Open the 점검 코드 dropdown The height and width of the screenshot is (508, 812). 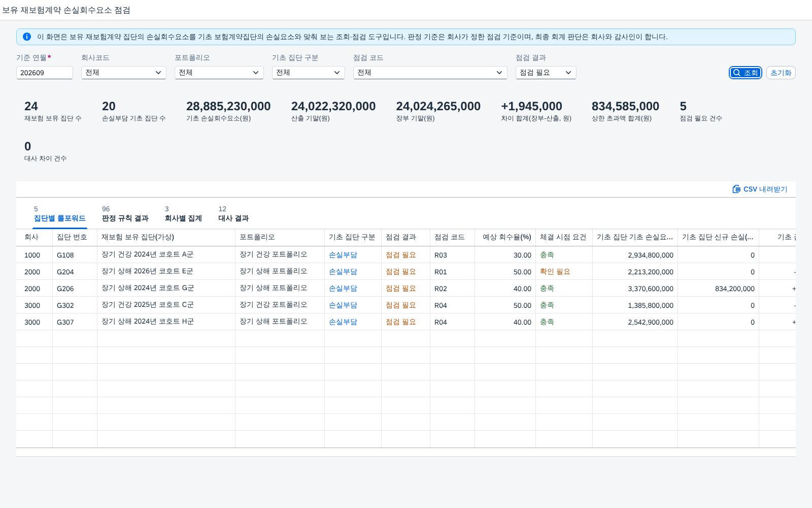tap(430, 73)
